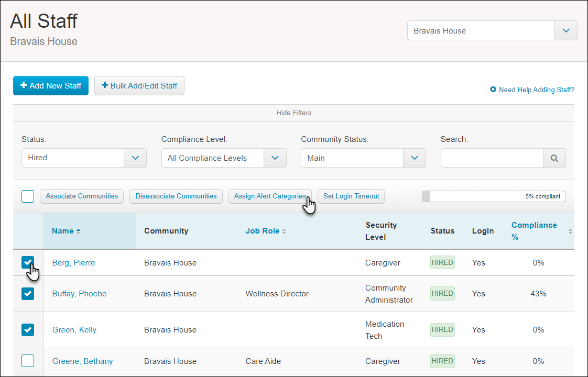Click Disassociate Communities button
This screenshot has height=377, width=588.
(x=176, y=196)
